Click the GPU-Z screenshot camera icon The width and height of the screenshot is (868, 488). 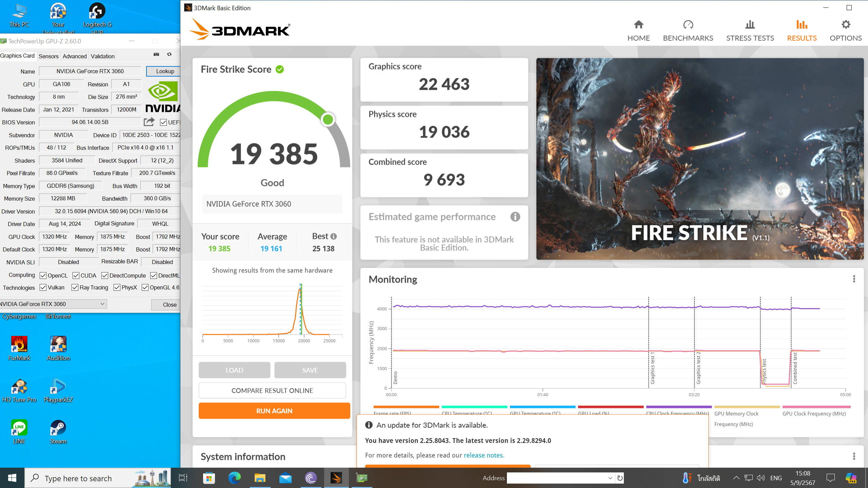[x=156, y=54]
